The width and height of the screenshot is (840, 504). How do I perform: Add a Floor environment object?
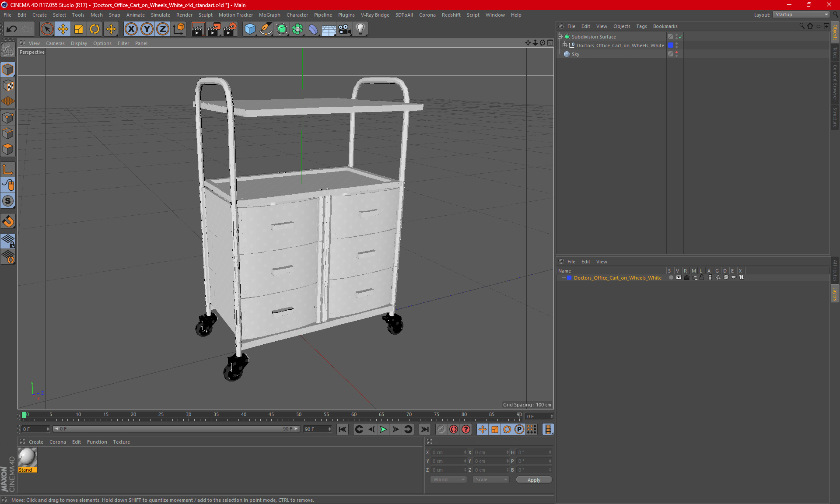tap(329, 29)
